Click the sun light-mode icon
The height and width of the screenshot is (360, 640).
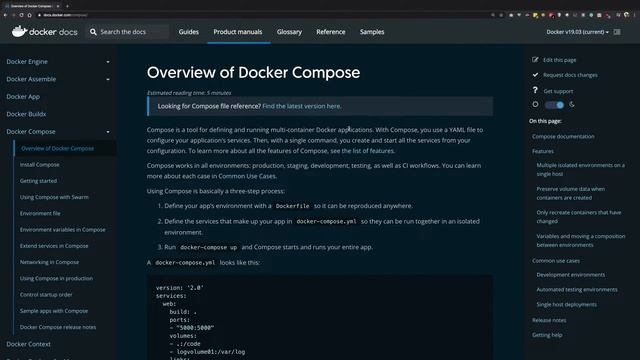(x=535, y=104)
